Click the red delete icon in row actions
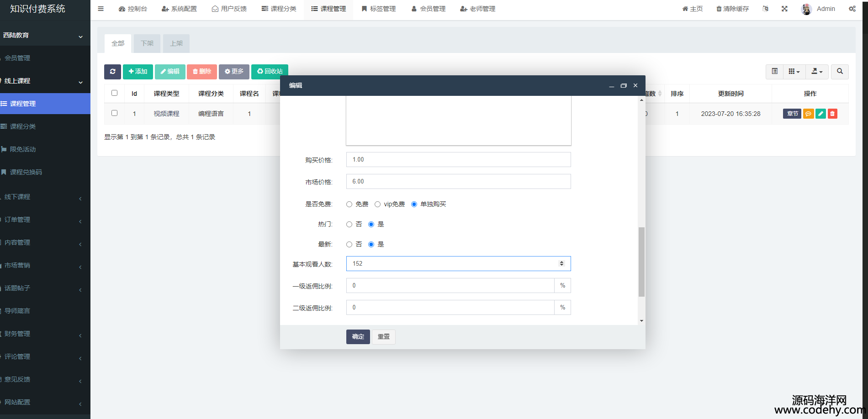868x419 pixels. click(832, 114)
